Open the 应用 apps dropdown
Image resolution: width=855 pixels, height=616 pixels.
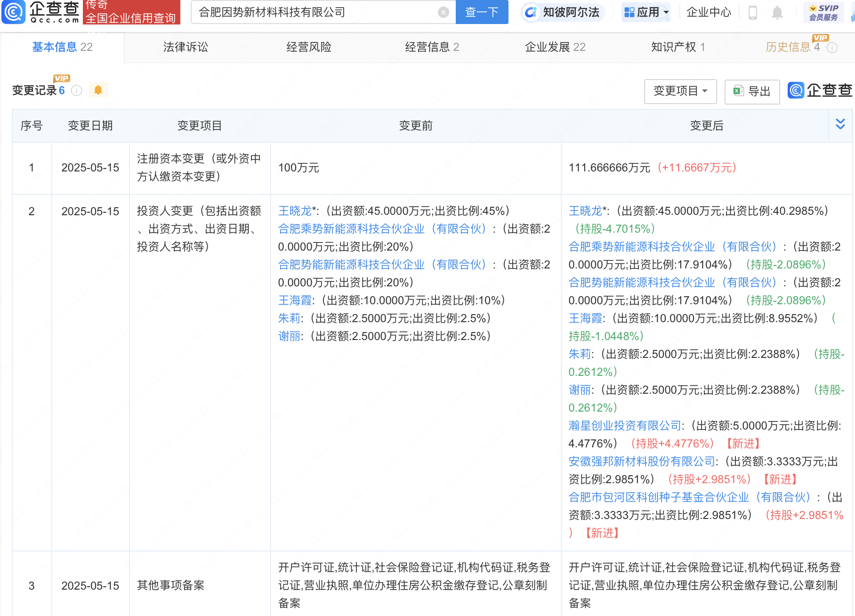pos(646,12)
